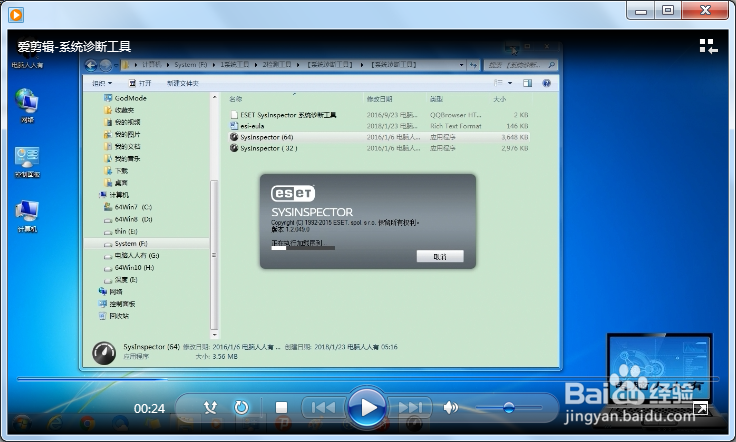Open the Organize dropdown menu
This screenshot has width=736, height=442.
tap(102, 83)
